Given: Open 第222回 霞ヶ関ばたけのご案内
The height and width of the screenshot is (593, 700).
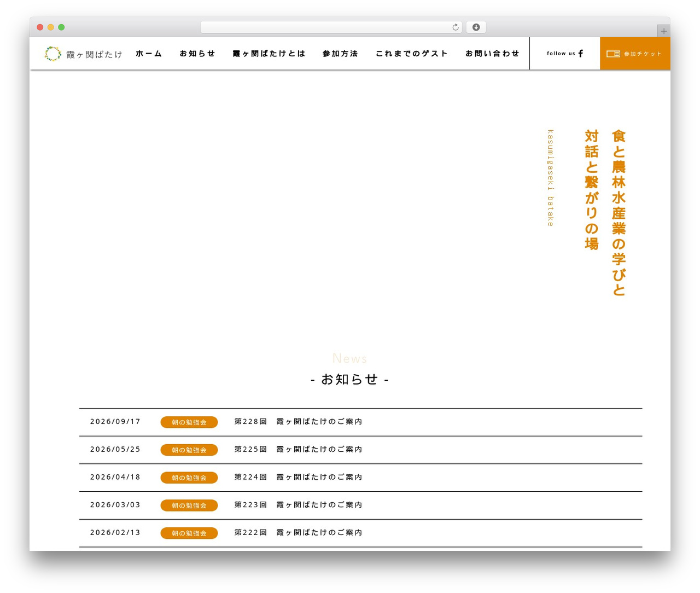Looking at the screenshot, I should tap(299, 533).
